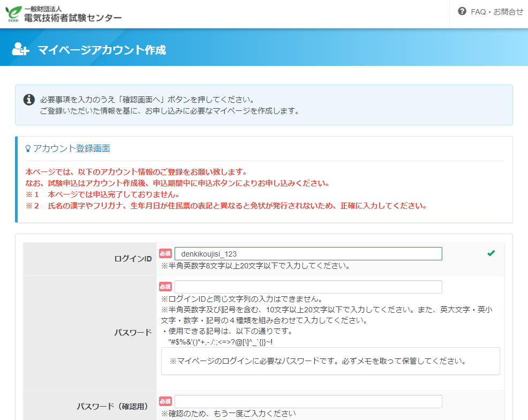The image size is (528, 420).
Task: Click the マイページアカウント作成 heading
Action: (x=102, y=50)
